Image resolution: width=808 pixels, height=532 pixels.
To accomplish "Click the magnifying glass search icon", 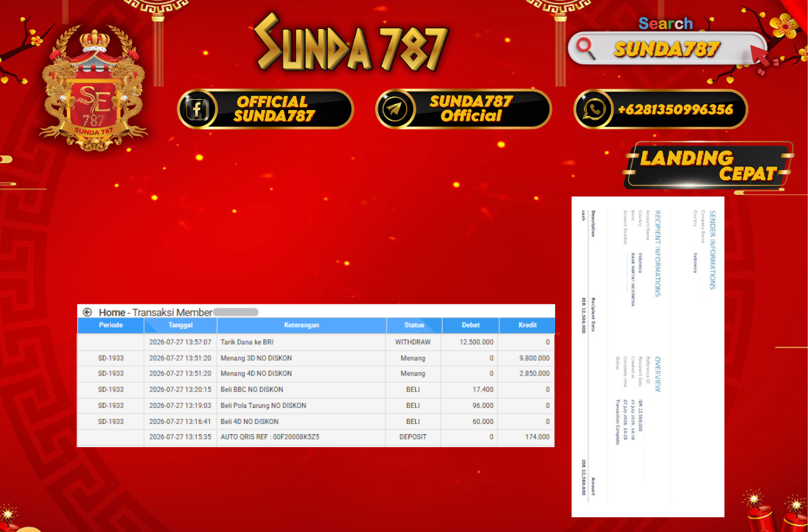I will click(x=586, y=48).
